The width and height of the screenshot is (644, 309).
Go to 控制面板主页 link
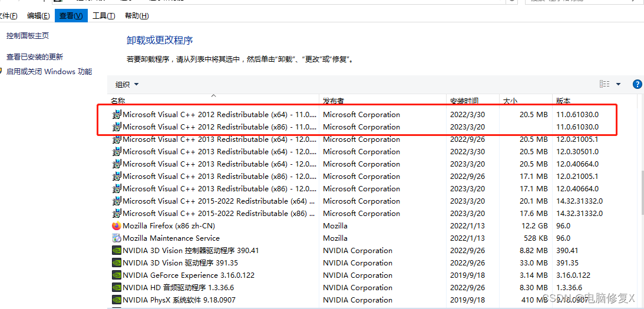[x=28, y=36]
